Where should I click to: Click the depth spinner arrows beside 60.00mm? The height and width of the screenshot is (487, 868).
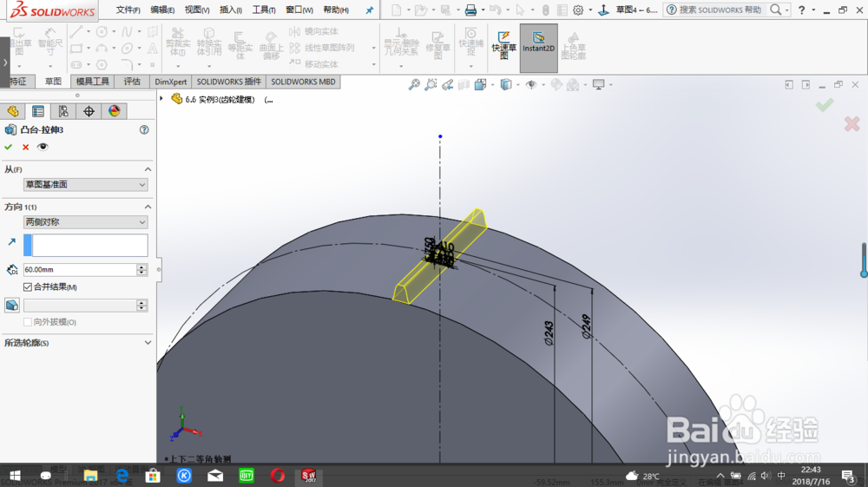141,269
